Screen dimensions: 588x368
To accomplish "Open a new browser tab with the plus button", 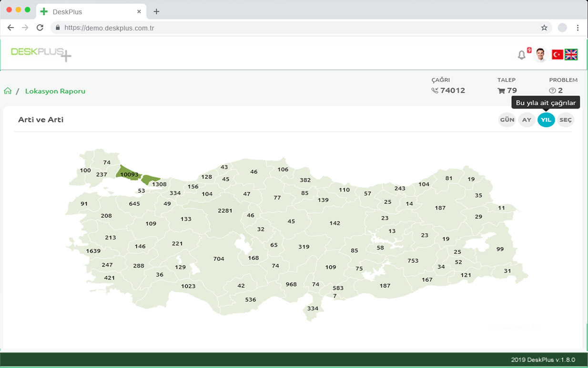I will (x=156, y=11).
